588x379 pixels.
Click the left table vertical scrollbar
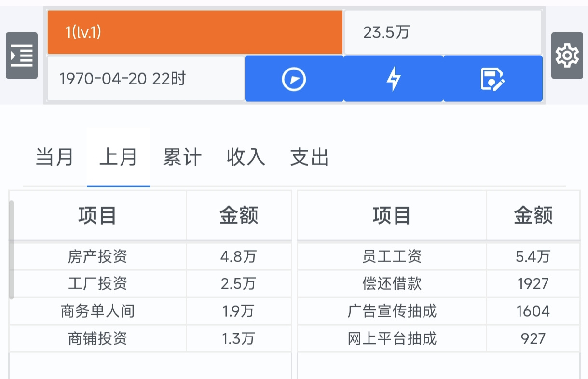12,250
